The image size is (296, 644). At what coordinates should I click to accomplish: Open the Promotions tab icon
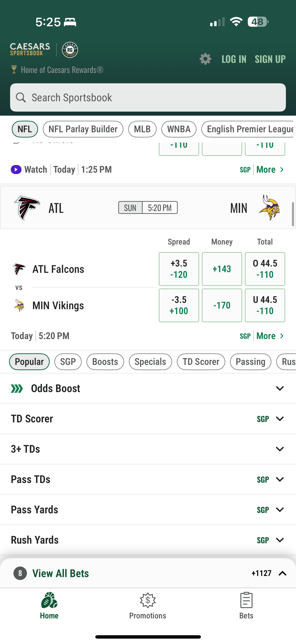pos(148,600)
